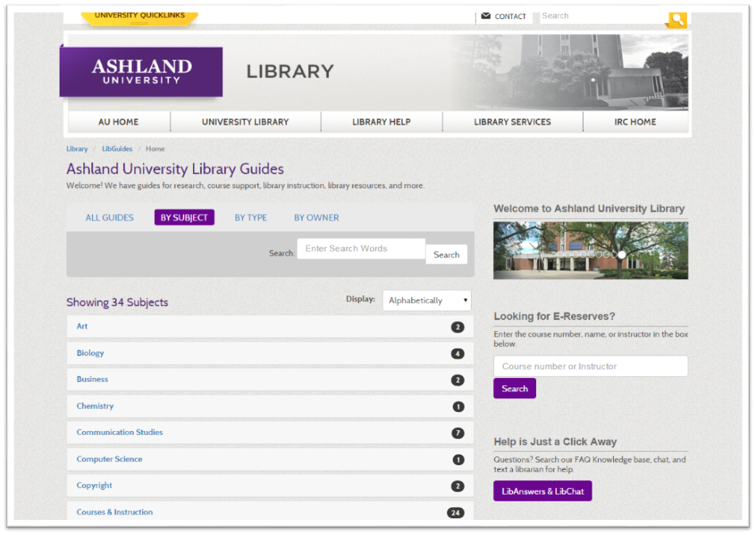
Task: Switch to the By Owner tab
Action: pos(316,217)
